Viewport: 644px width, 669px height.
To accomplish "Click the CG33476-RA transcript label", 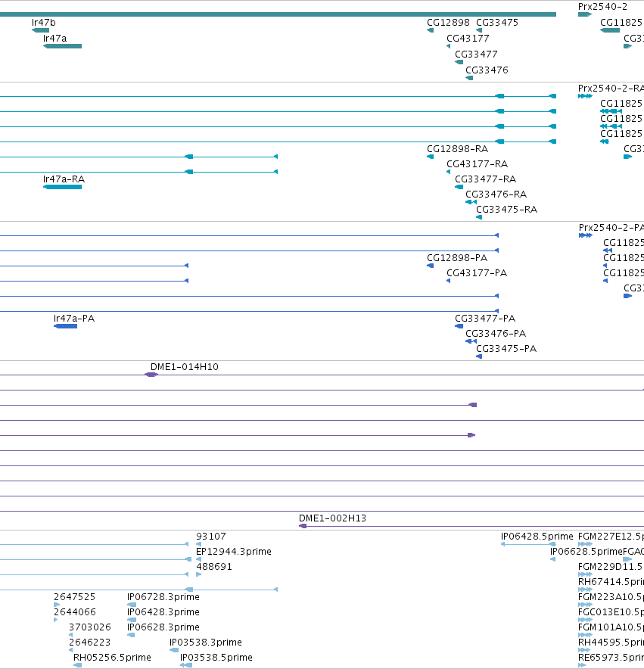I will click(496, 194).
